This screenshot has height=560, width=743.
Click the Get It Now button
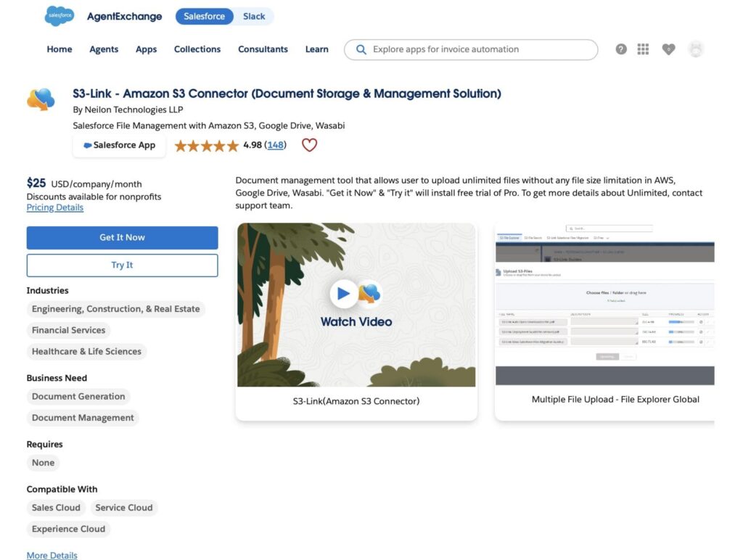122,238
